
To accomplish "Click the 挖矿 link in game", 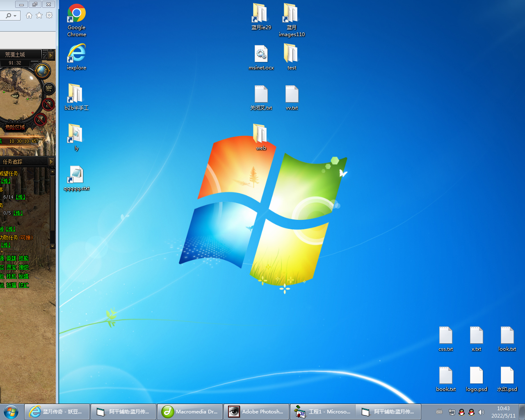I will (x=24, y=285).
